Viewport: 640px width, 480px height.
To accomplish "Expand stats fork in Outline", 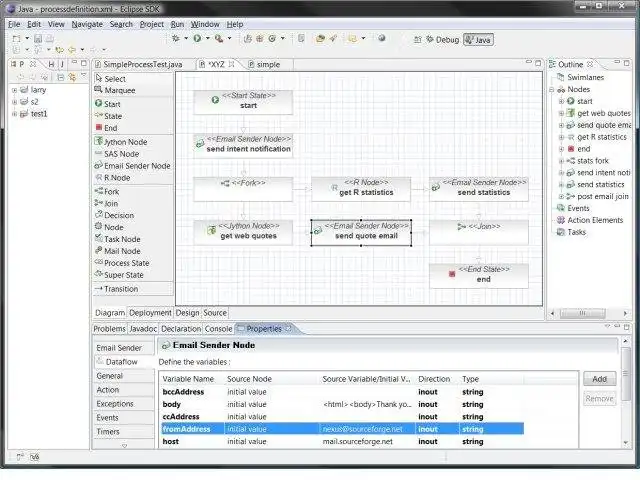I will click(561, 161).
